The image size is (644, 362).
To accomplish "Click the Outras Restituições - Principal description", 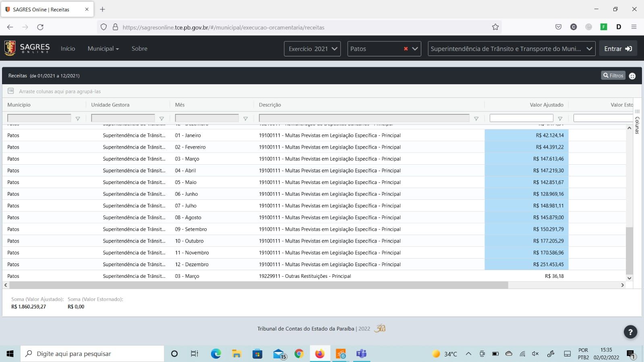I will coord(305,276).
